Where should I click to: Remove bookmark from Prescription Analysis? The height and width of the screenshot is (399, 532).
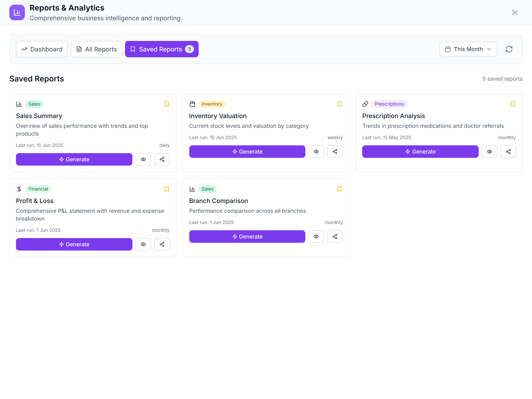[x=513, y=104]
